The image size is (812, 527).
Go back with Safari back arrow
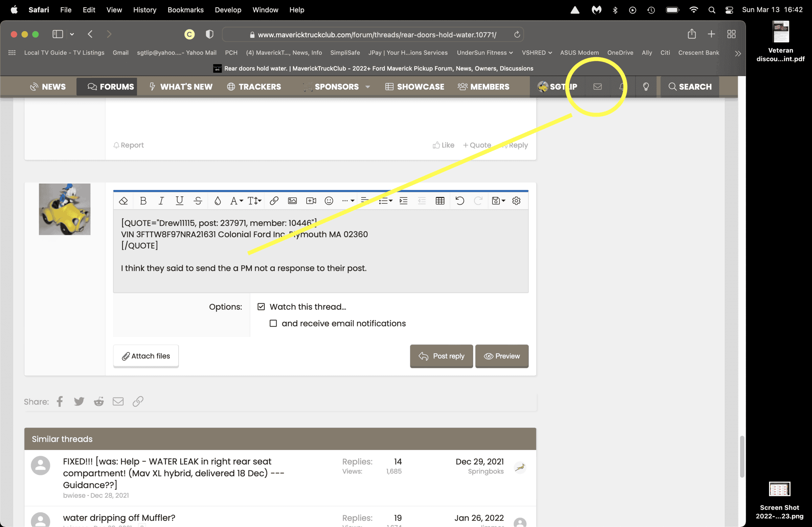pyautogui.click(x=90, y=34)
